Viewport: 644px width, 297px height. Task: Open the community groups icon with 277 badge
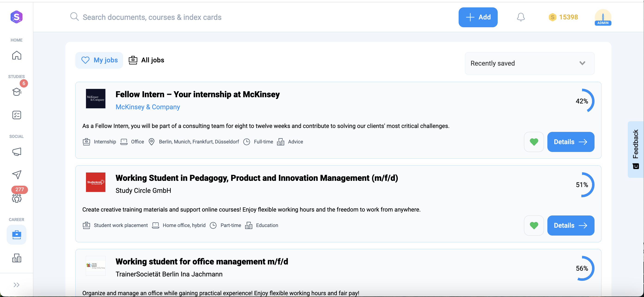tap(16, 198)
